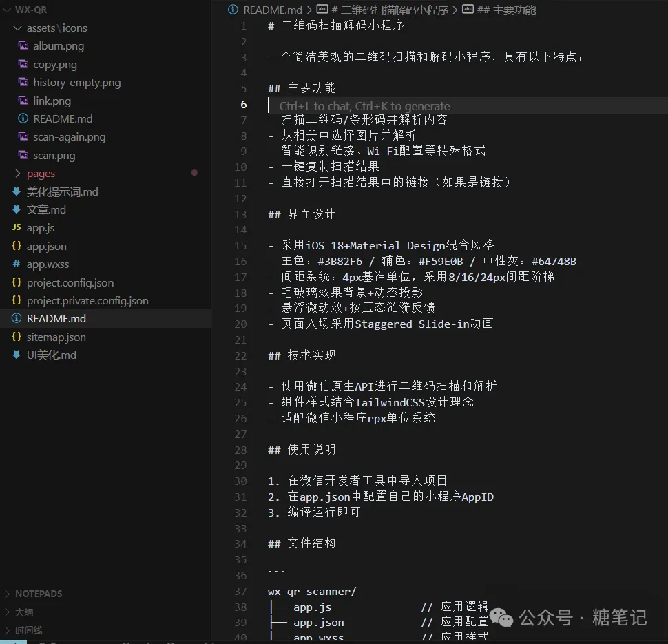
Task: Click the info icon of assets README.md
Action: (x=23, y=118)
